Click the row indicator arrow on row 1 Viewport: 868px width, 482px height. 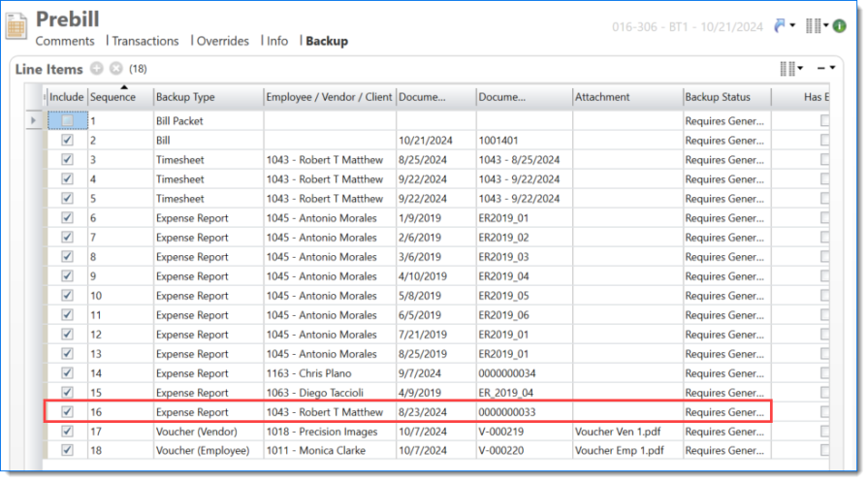(x=35, y=121)
